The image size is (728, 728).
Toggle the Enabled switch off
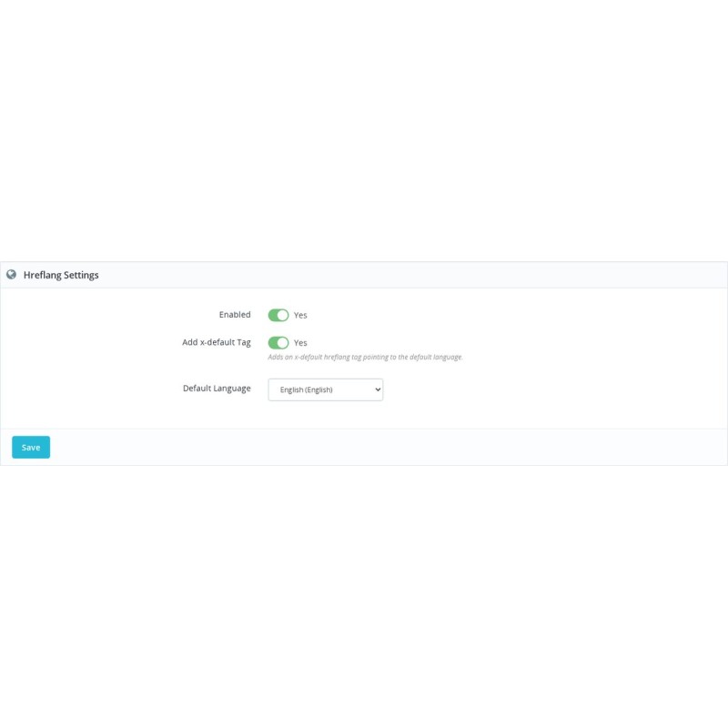tap(278, 315)
